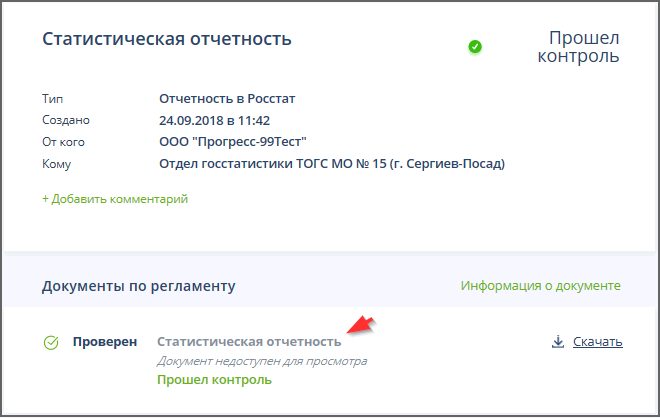The image size is (660, 418).
Task: Click the green Прошел контроль link under the document
Action: pyautogui.click(x=214, y=380)
